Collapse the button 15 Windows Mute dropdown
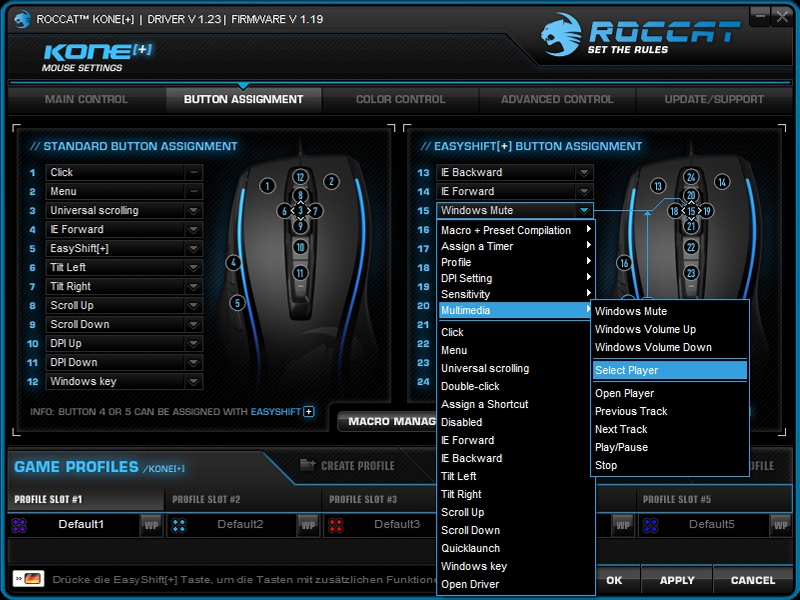This screenshot has height=600, width=800. [584, 210]
